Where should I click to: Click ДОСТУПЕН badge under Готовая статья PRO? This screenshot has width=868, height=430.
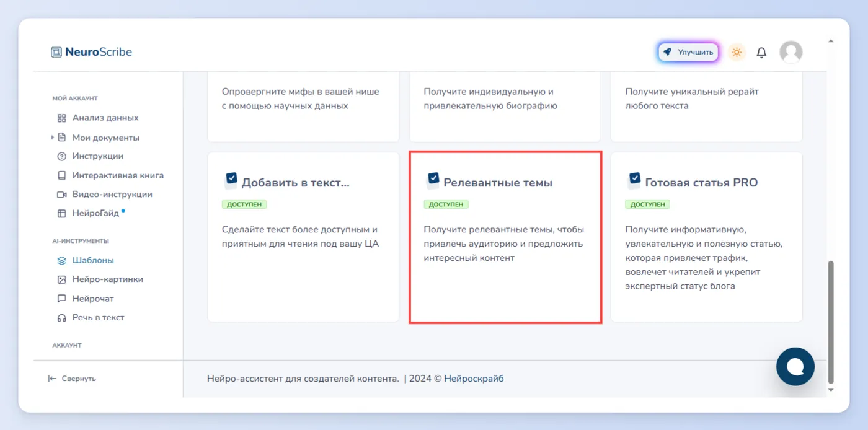point(648,204)
